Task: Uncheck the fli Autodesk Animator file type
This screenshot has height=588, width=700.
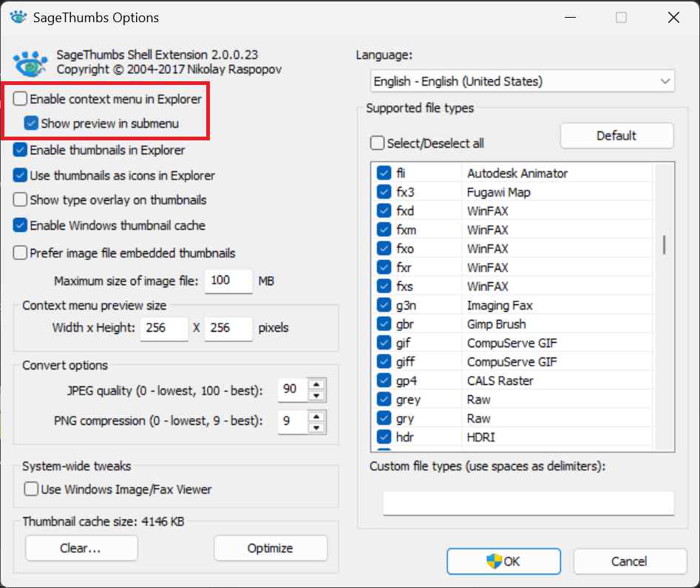Action: pyautogui.click(x=384, y=173)
